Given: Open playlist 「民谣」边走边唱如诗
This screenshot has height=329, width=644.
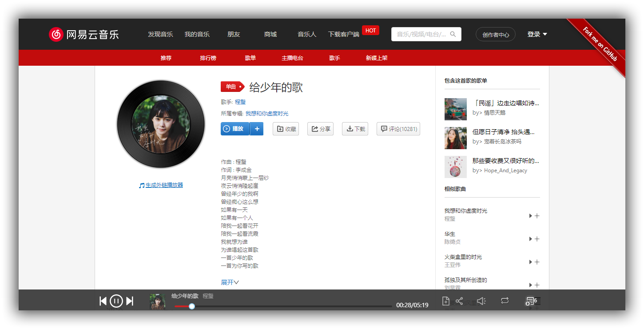Looking at the screenshot, I should point(506,103).
